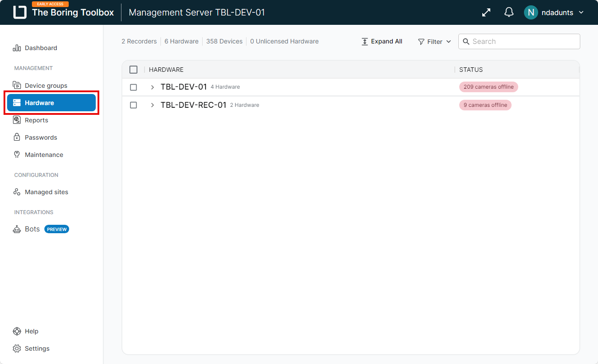Click the Passwords lock icon
Image resolution: width=598 pixels, height=364 pixels.
(17, 137)
